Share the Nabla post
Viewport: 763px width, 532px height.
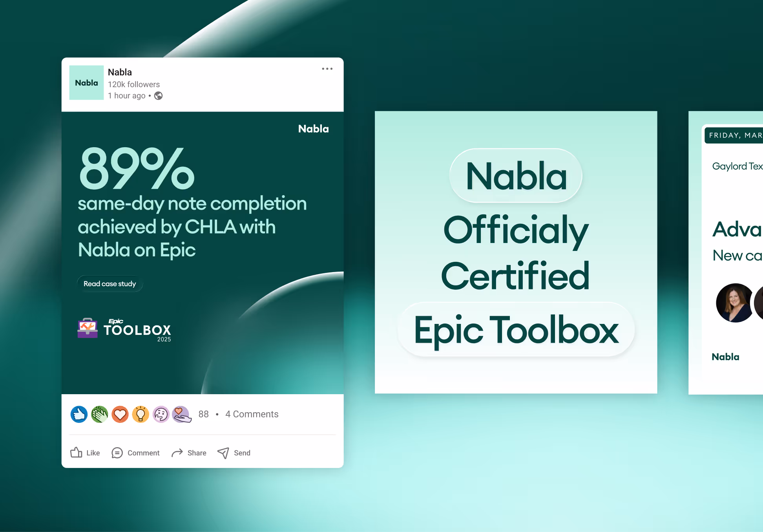pos(189,453)
